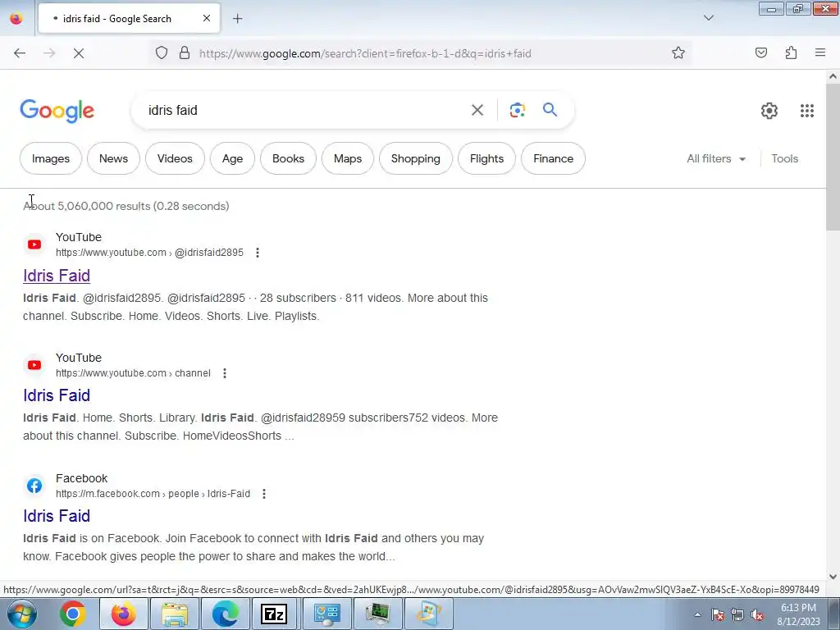Viewport: 840px width, 630px height.
Task: Open 7-Zip from the taskbar
Action: (x=274, y=614)
